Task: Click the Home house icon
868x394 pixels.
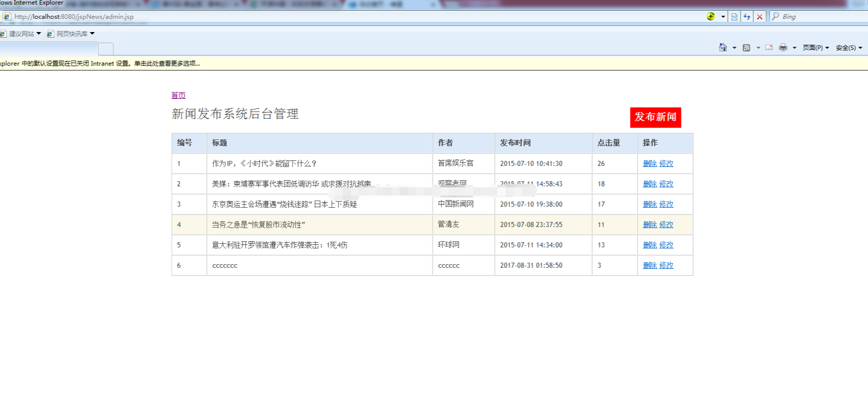Action: [723, 47]
